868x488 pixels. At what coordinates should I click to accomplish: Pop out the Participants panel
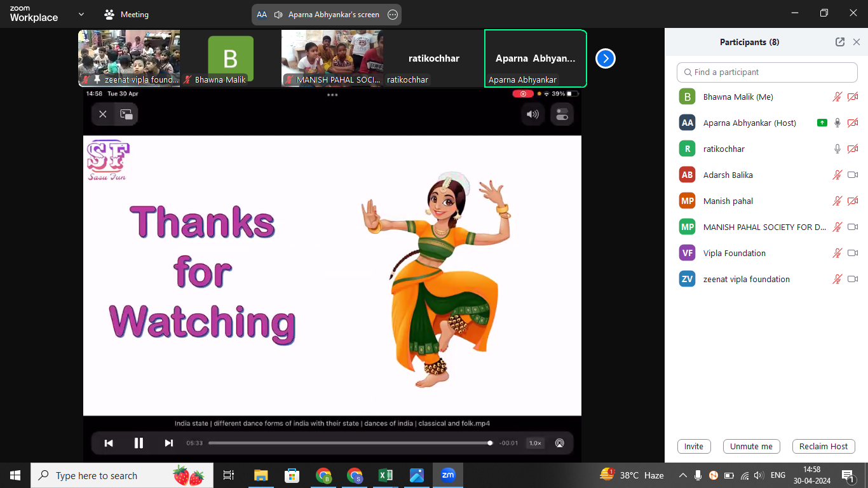click(x=840, y=42)
